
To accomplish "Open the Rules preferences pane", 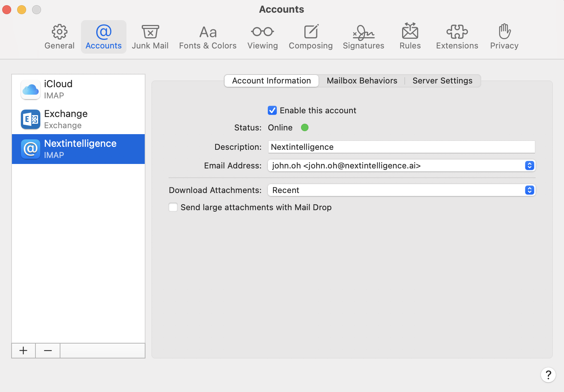I will 410,37.
